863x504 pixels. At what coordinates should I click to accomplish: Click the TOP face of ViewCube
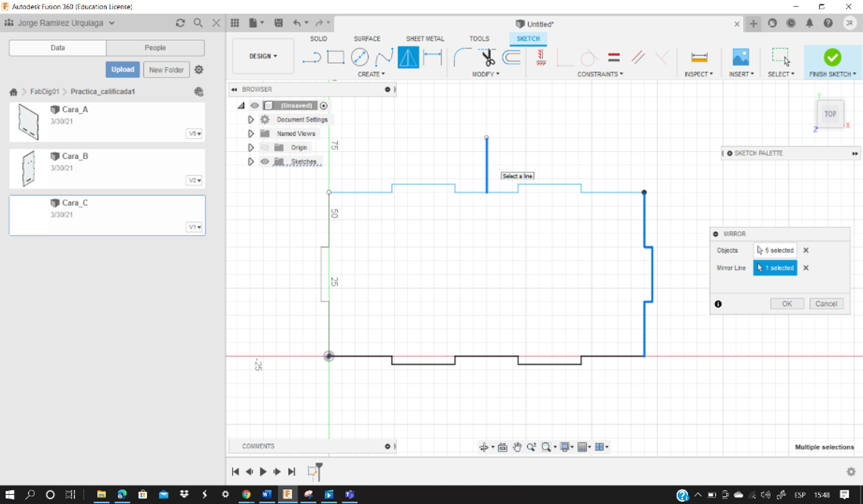tap(830, 114)
